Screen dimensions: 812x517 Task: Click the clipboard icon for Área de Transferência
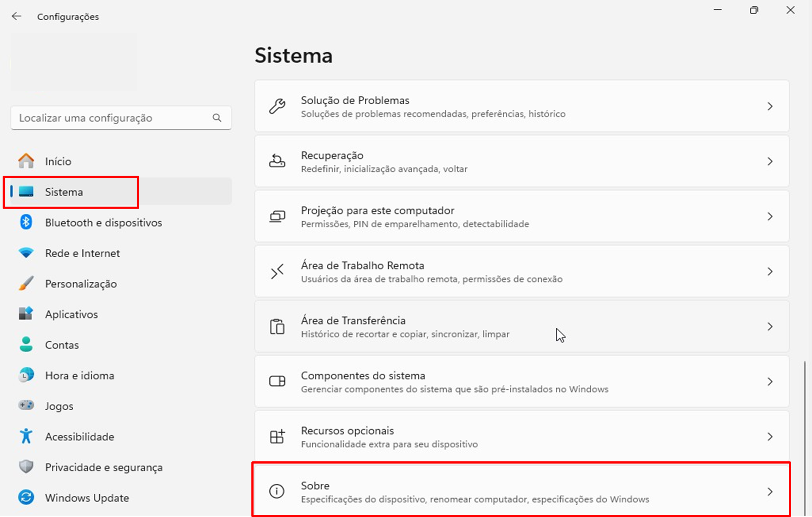point(277,326)
